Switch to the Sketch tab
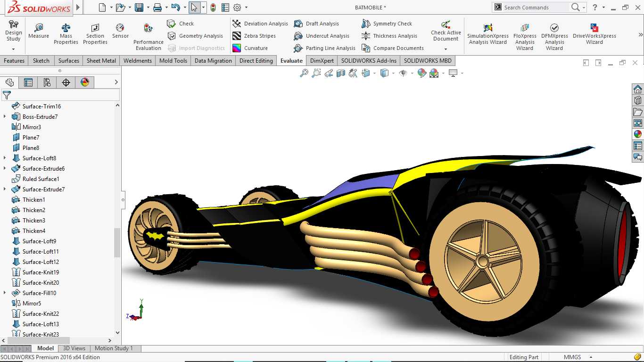644x362 pixels. tap(41, 61)
